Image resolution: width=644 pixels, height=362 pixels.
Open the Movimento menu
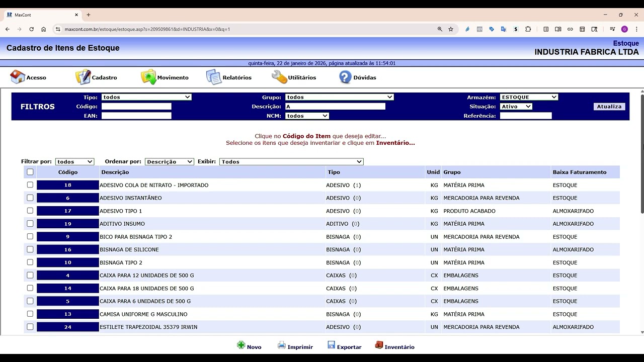173,77
